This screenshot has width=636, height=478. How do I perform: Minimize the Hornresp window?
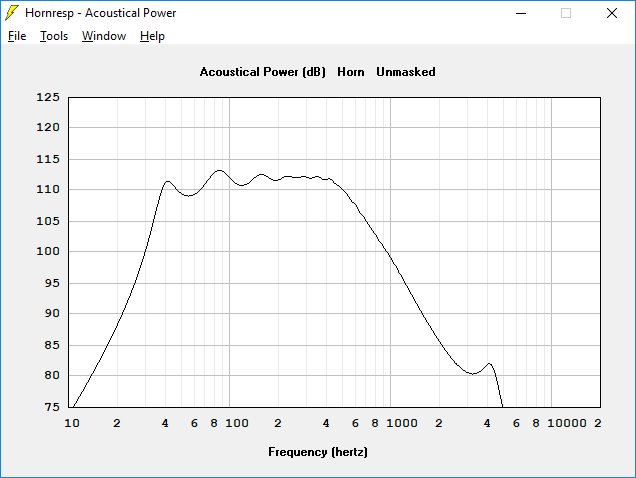tap(521, 13)
